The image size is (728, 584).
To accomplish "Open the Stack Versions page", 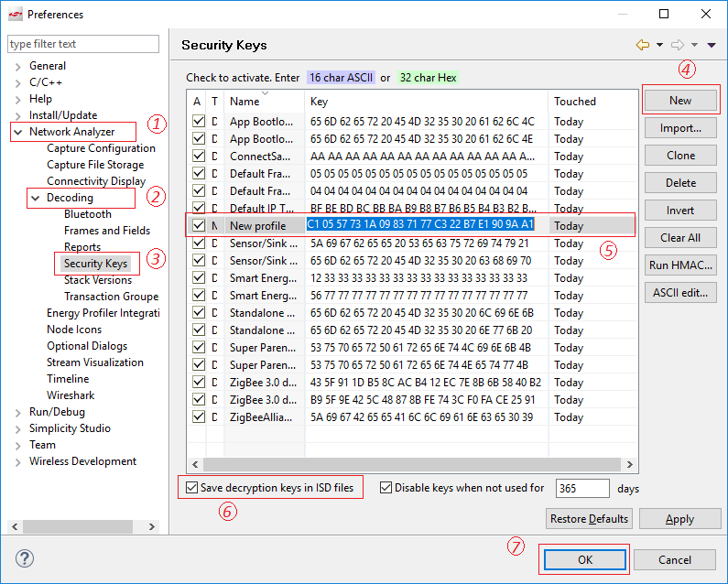I will pos(97,280).
